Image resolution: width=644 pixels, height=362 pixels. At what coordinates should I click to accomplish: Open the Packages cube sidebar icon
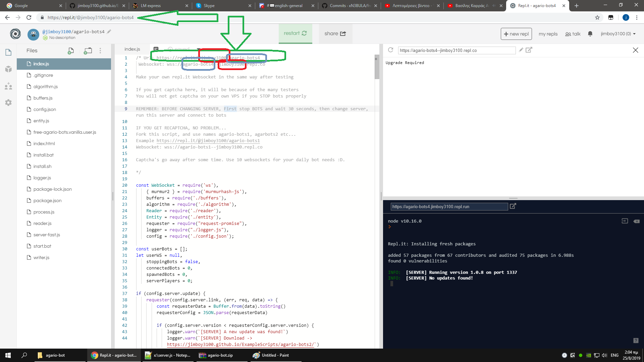[8, 69]
